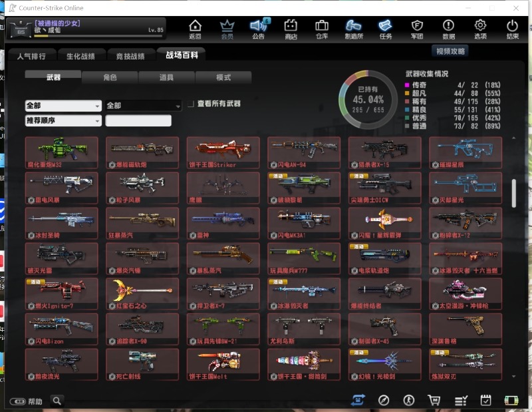Select the 猎杀者X-15 weapon card

(x=385, y=153)
